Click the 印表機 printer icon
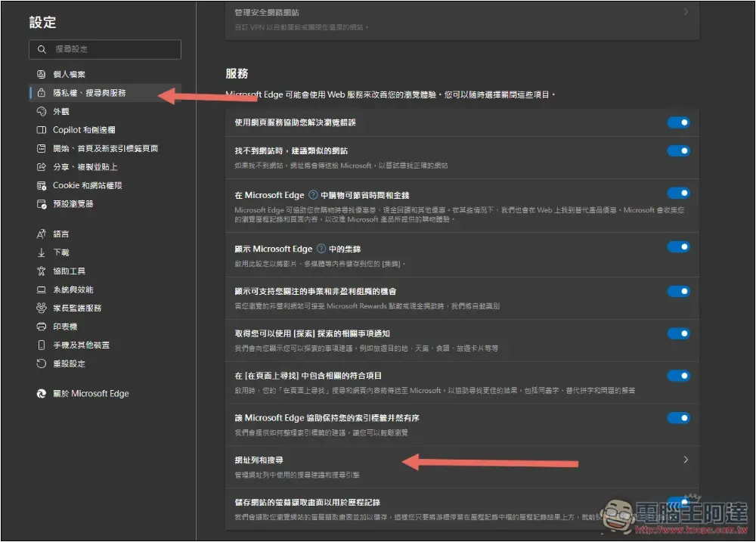 tap(42, 327)
